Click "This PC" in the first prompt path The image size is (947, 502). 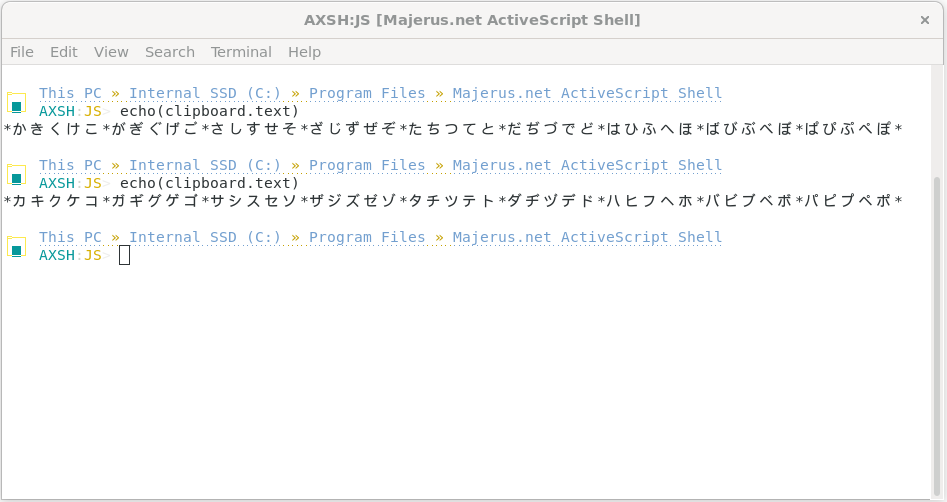[70, 94]
